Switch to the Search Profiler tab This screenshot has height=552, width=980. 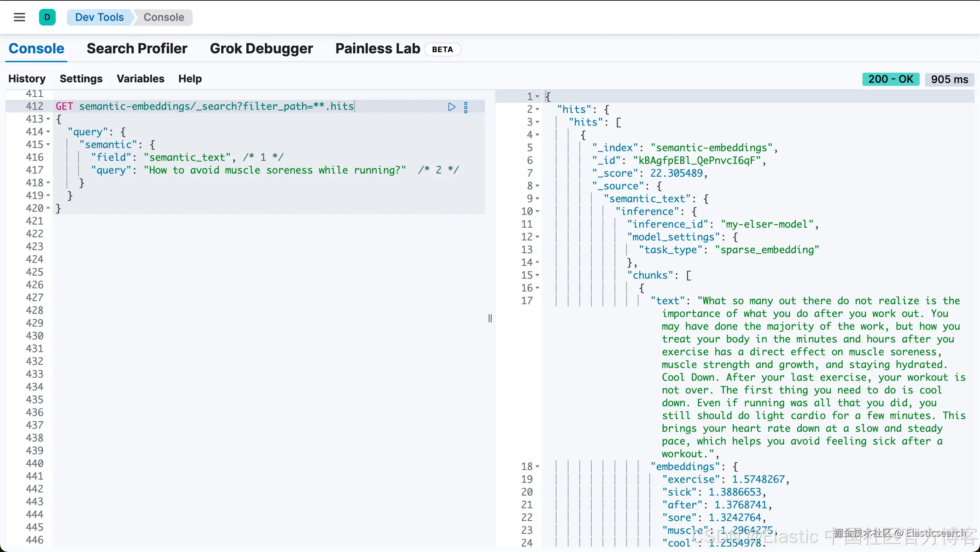(137, 49)
